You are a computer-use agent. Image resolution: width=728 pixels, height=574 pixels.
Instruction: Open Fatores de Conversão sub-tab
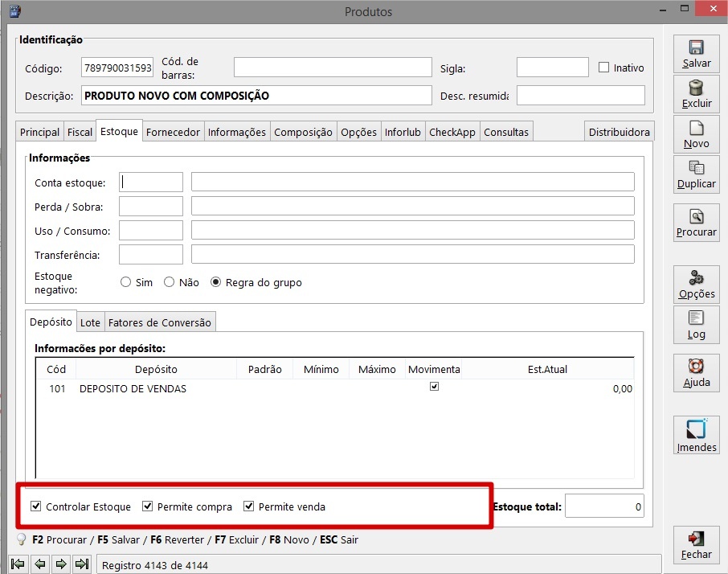[x=160, y=322]
